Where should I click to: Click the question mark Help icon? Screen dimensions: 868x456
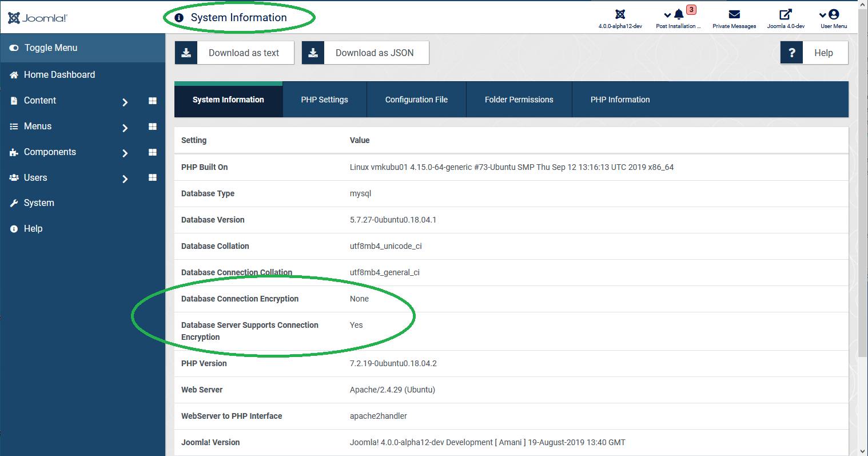[x=792, y=53]
